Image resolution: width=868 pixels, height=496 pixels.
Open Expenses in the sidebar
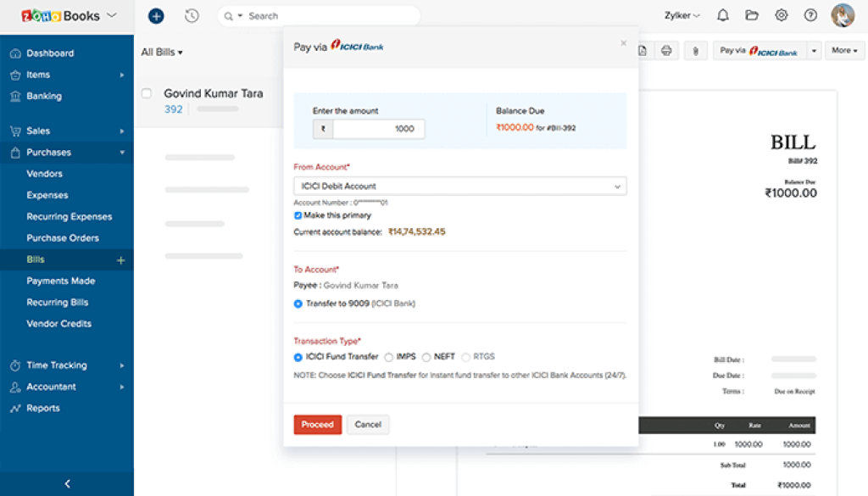click(x=47, y=195)
